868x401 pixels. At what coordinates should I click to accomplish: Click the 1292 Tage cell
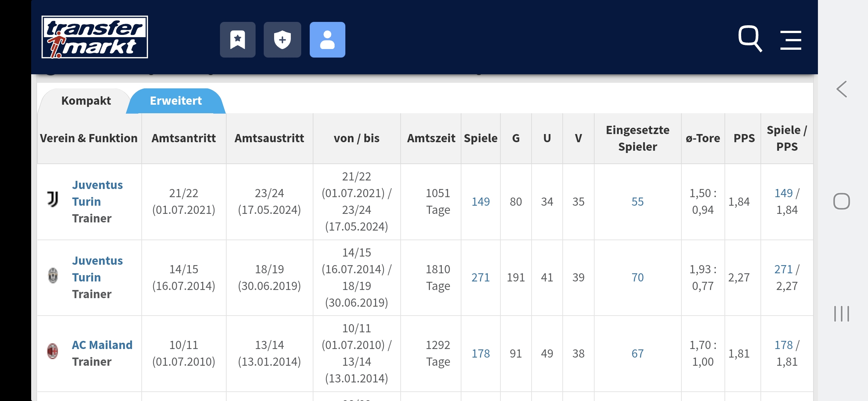pos(431,353)
